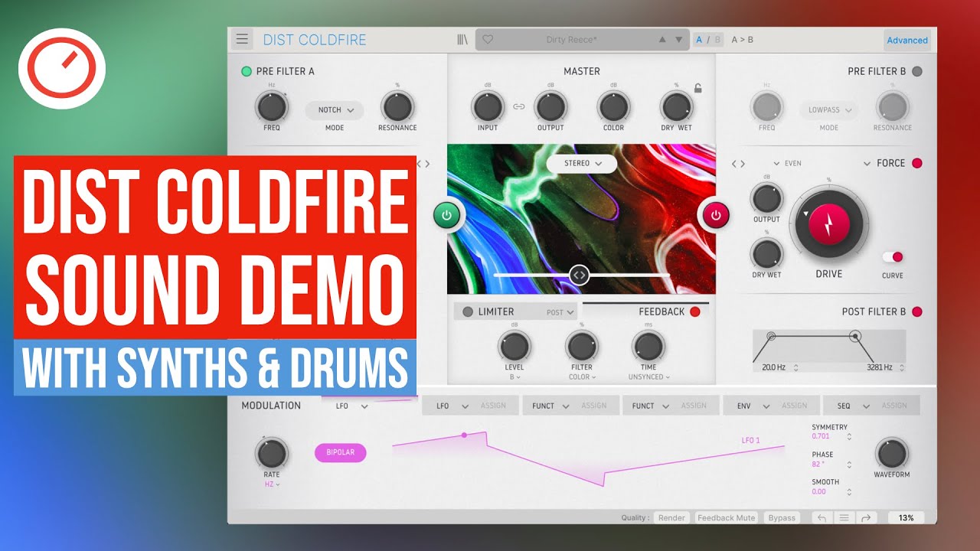Open the rate HZ unit dropdown
Screen dimensions: 980x551
272,484
